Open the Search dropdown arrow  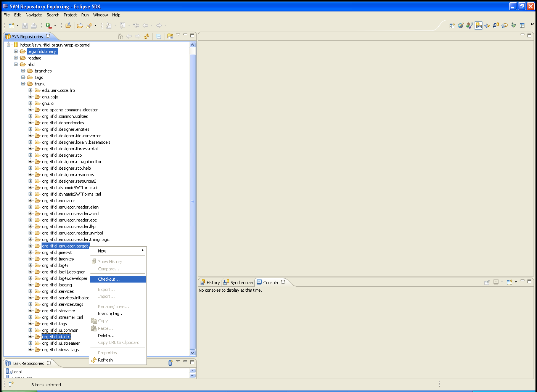pyautogui.click(x=95, y=26)
